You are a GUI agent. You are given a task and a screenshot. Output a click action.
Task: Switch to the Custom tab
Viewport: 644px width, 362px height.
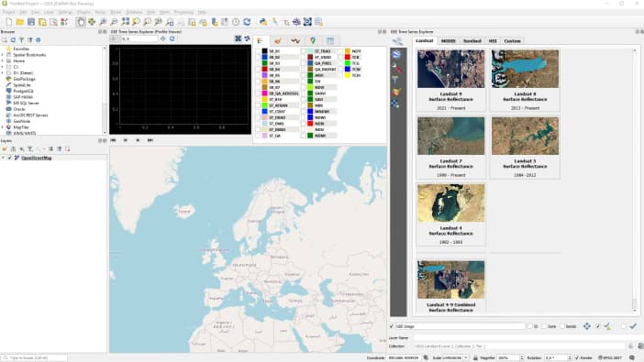tap(512, 41)
